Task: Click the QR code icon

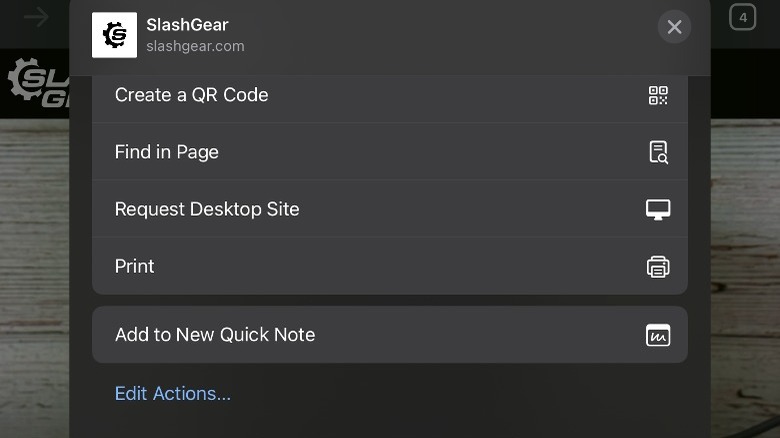Action: [657, 96]
